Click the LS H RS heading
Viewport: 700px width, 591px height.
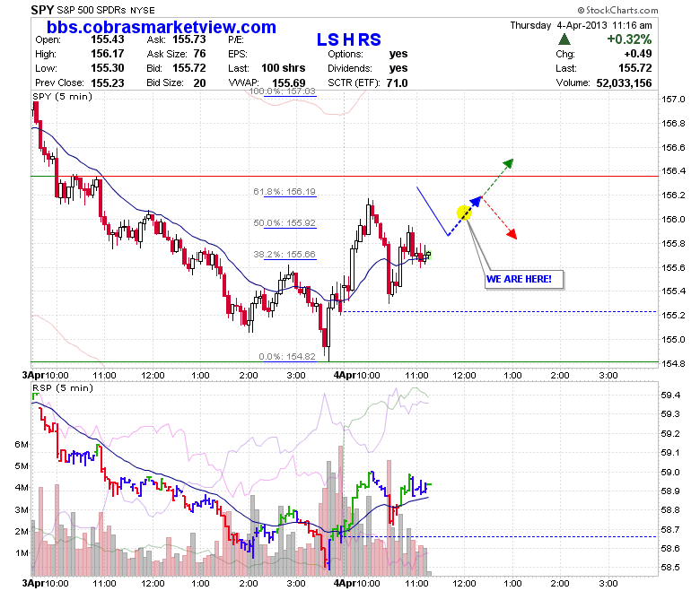click(349, 39)
